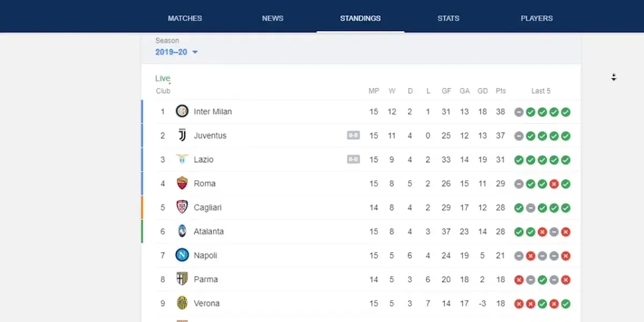Click Juventus's gray draw indicator in Last 5

518,136
